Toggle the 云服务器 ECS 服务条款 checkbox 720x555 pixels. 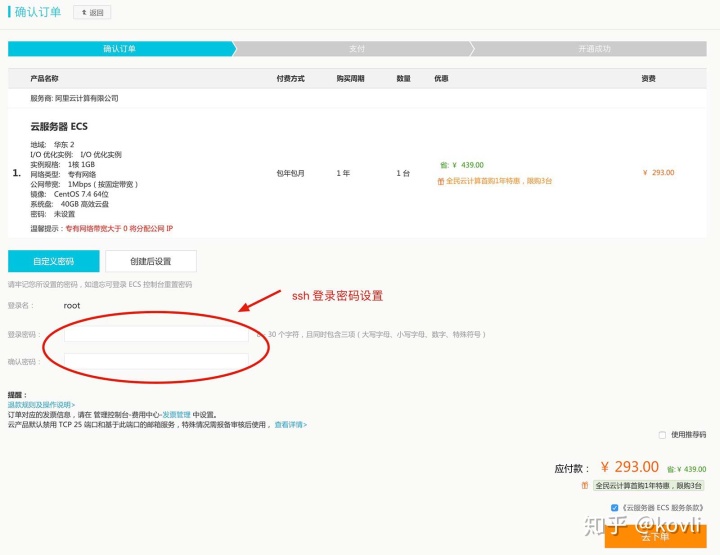pyautogui.click(x=614, y=508)
